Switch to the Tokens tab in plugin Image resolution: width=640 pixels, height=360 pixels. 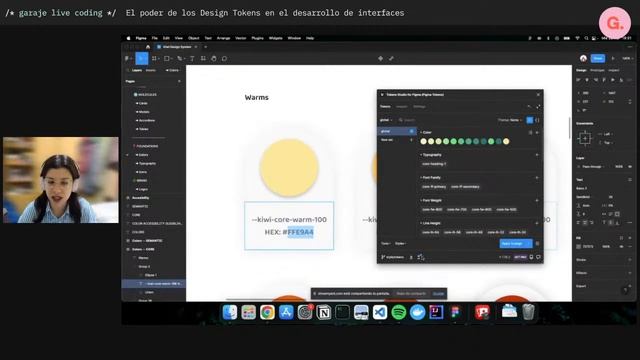[x=385, y=107]
